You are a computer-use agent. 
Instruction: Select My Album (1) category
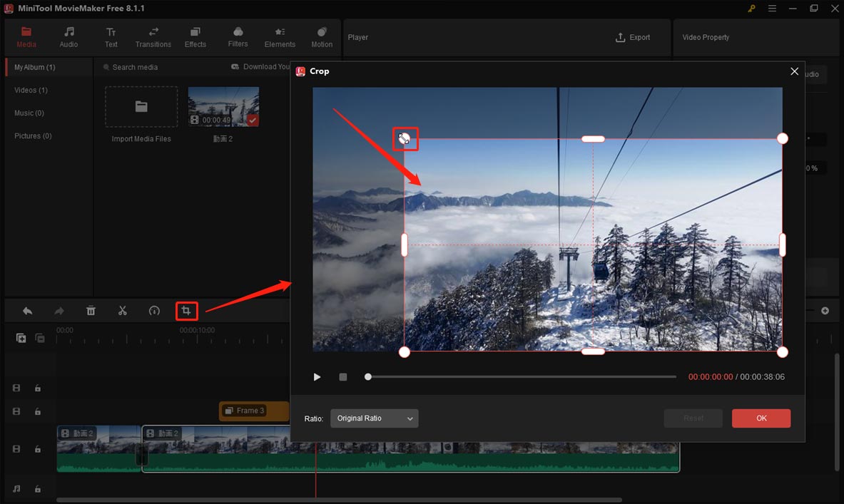[x=49, y=67]
